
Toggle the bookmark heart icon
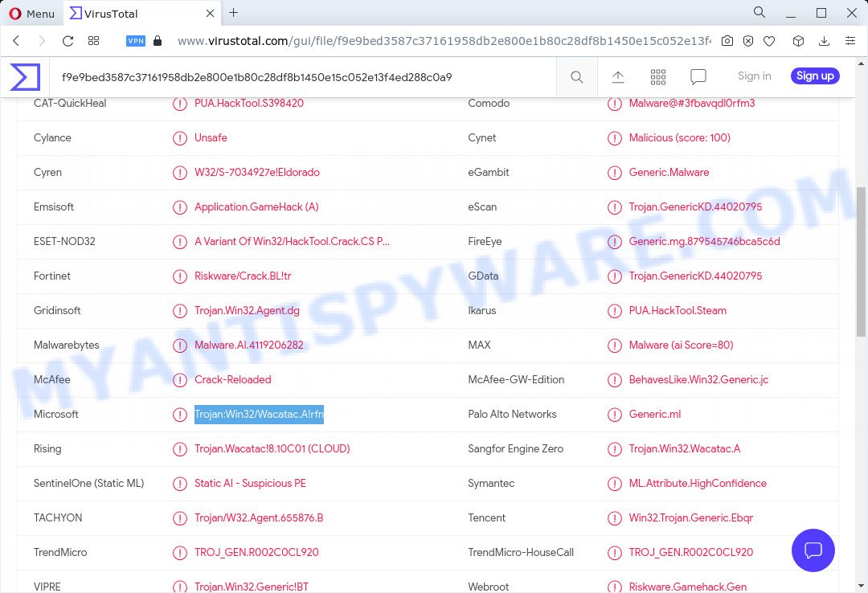pyautogui.click(x=769, y=40)
